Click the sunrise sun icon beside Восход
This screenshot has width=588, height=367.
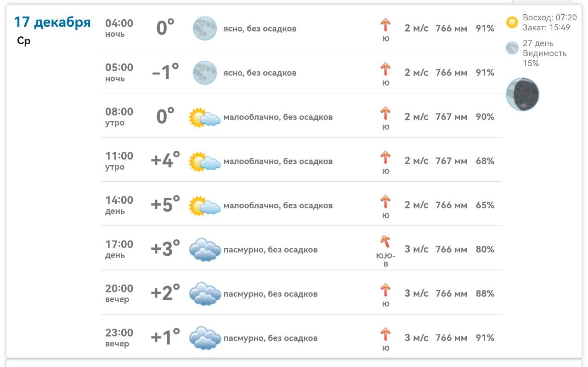(512, 22)
